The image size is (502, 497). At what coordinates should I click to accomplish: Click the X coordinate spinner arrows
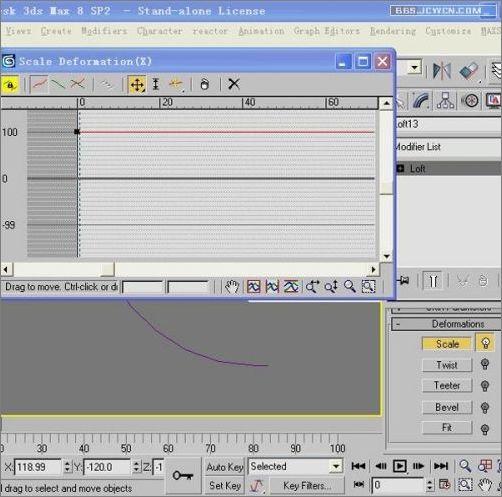pos(67,467)
